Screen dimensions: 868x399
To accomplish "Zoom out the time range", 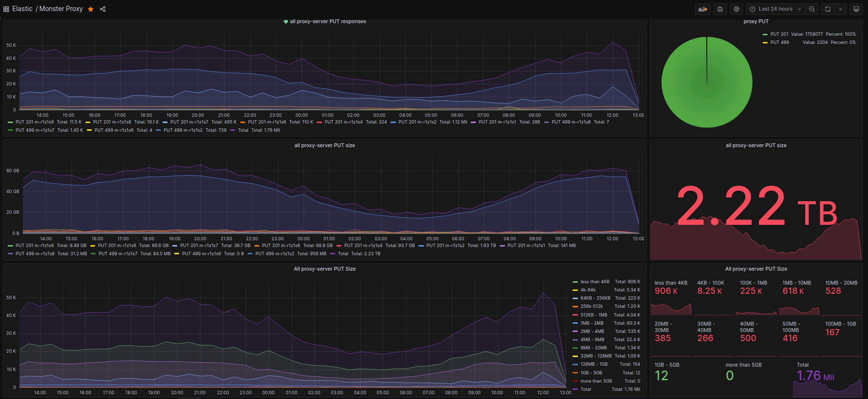I will pos(812,9).
